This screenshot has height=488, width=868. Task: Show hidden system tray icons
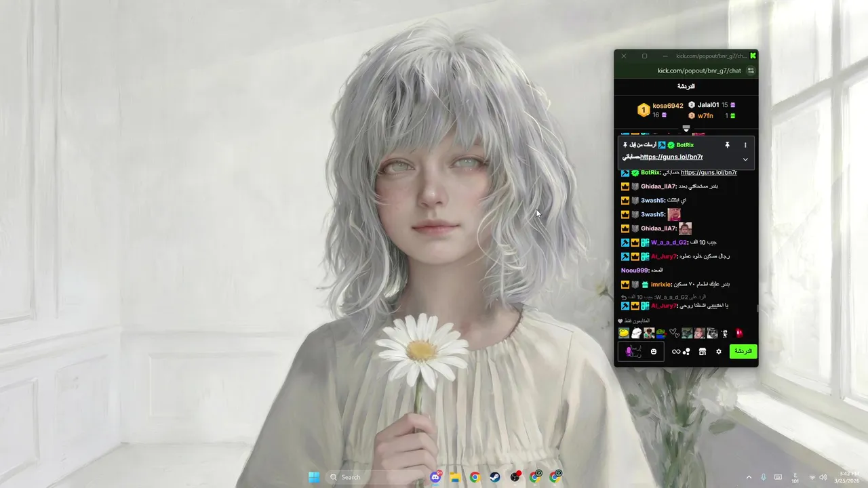click(x=749, y=477)
